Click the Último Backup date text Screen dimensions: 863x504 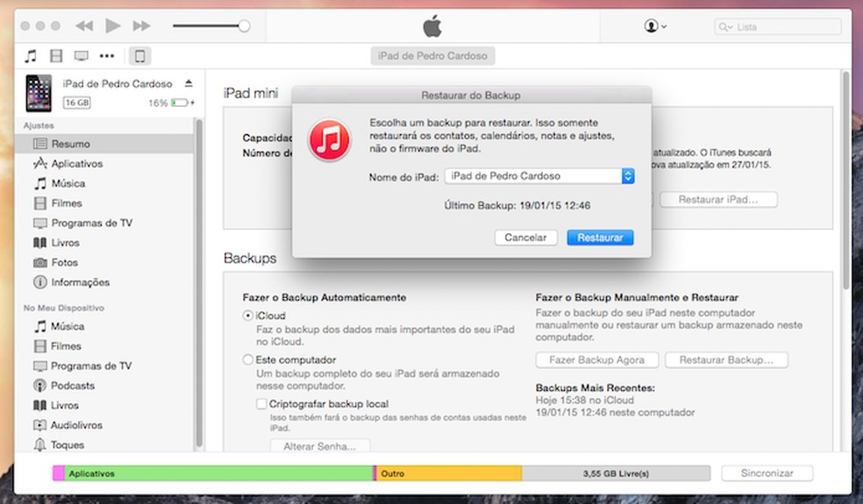[x=517, y=206]
